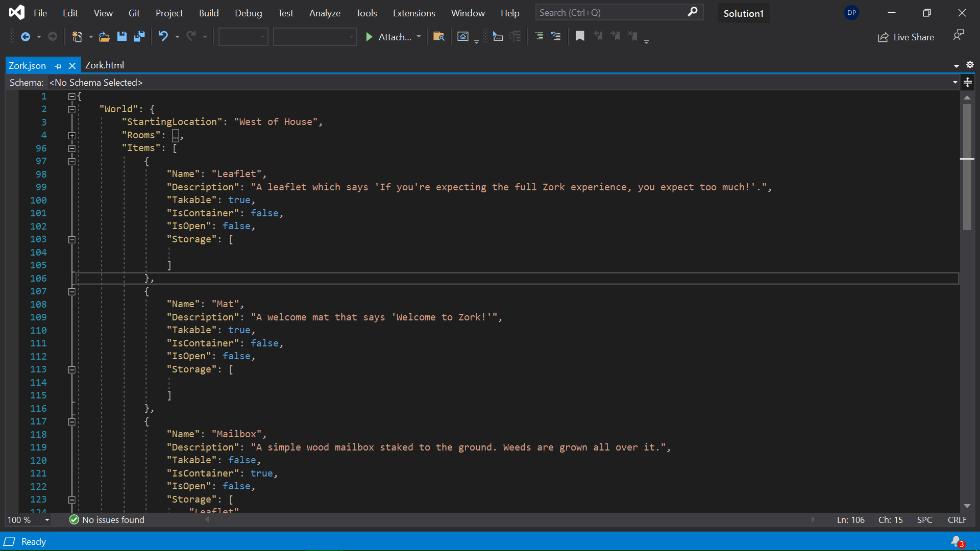Undo the last edit with Undo icon

[x=163, y=37]
